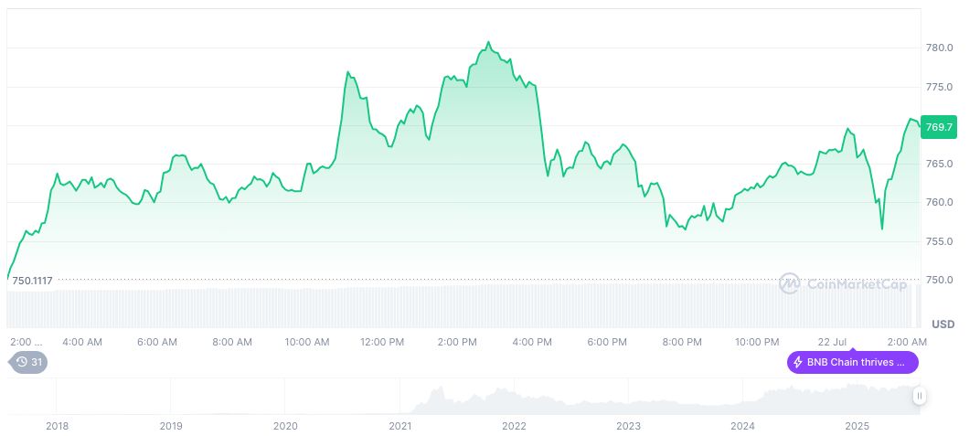Click the history clock icon badge showing 31
Screen dimensions: 980x436
click(28, 362)
